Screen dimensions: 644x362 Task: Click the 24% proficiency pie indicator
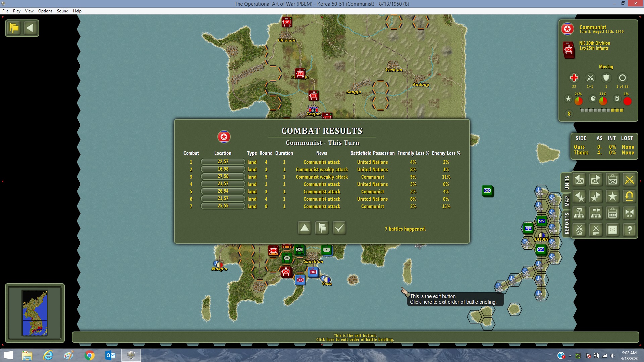coord(579,101)
